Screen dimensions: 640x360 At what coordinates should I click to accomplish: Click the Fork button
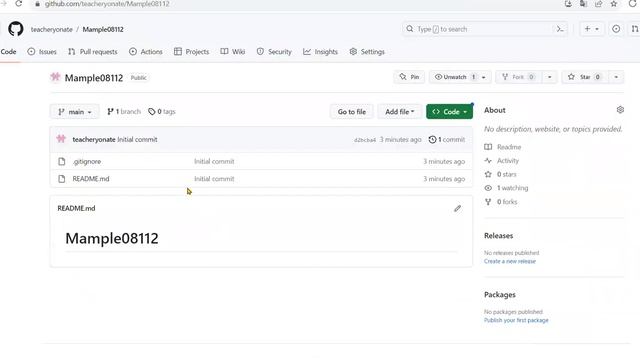519,77
